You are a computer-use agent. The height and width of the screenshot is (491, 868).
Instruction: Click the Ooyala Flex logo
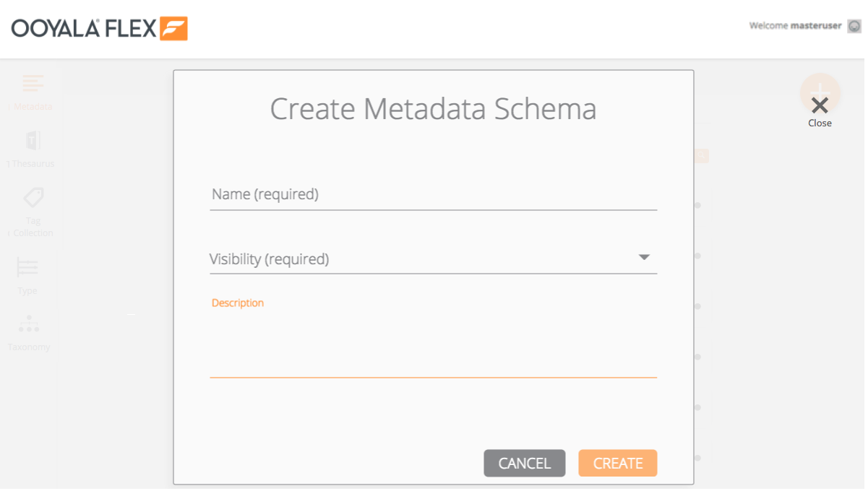(x=99, y=29)
